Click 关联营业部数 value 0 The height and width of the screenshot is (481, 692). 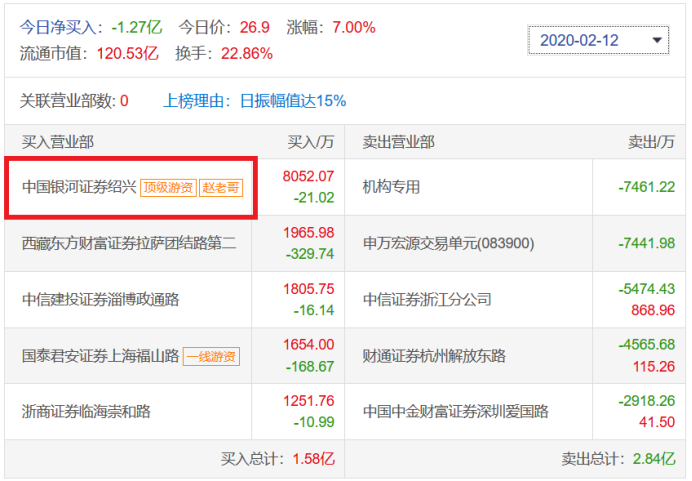(124, 101)
